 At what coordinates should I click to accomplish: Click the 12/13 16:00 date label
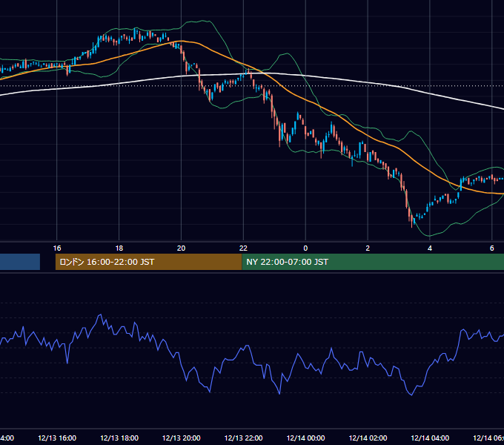point(57,438)
